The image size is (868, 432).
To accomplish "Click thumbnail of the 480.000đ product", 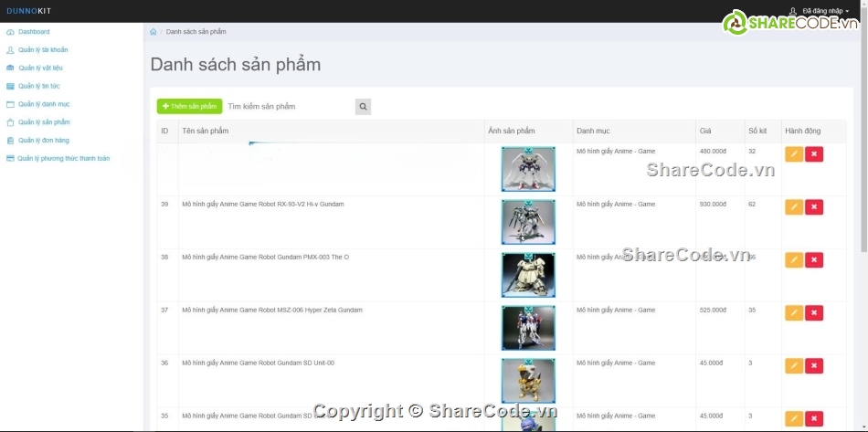I will pyautogui.click(x=528, y=169).
